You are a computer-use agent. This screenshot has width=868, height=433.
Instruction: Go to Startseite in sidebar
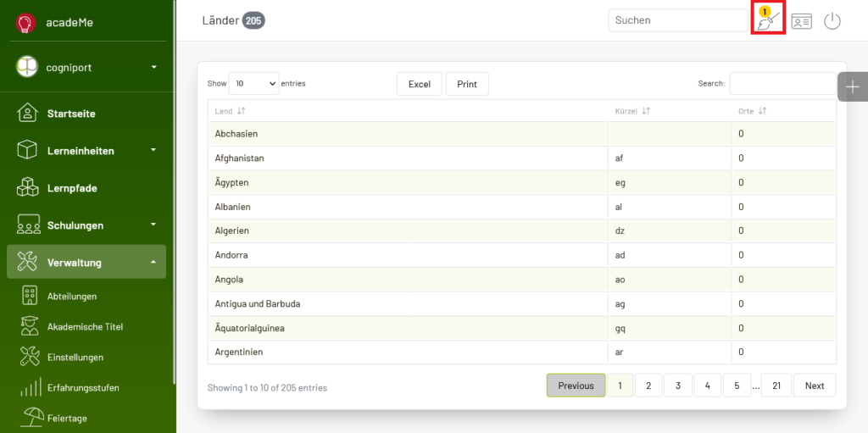(x=71, y=114)
